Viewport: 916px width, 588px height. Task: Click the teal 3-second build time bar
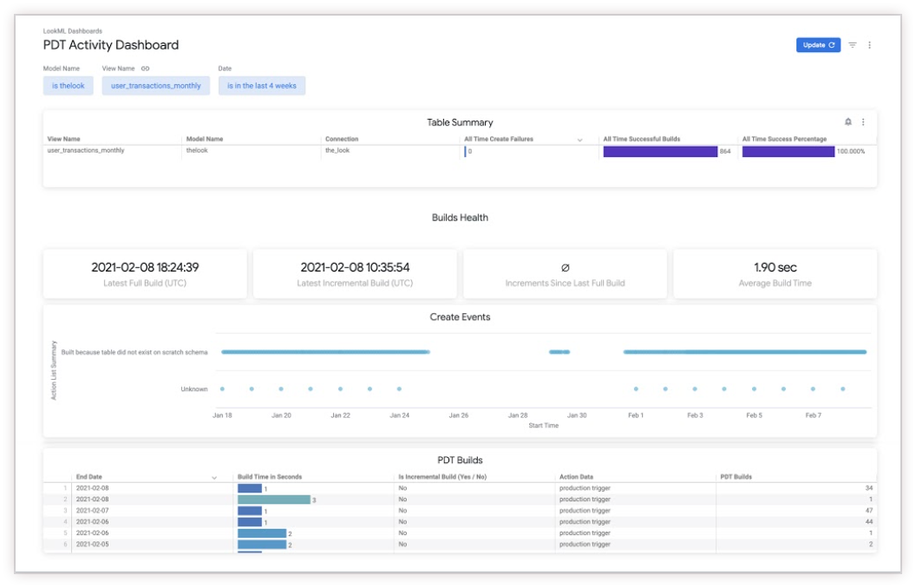273,500
